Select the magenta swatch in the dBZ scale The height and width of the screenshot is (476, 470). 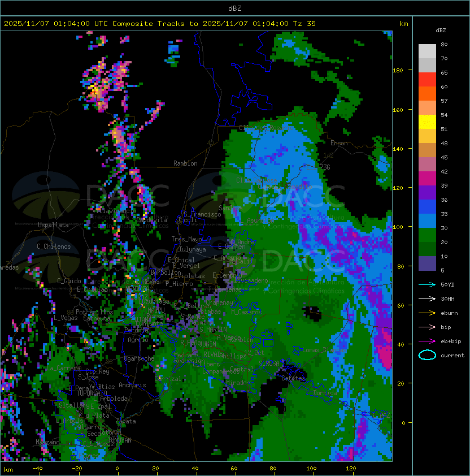[x=427, y=178]
